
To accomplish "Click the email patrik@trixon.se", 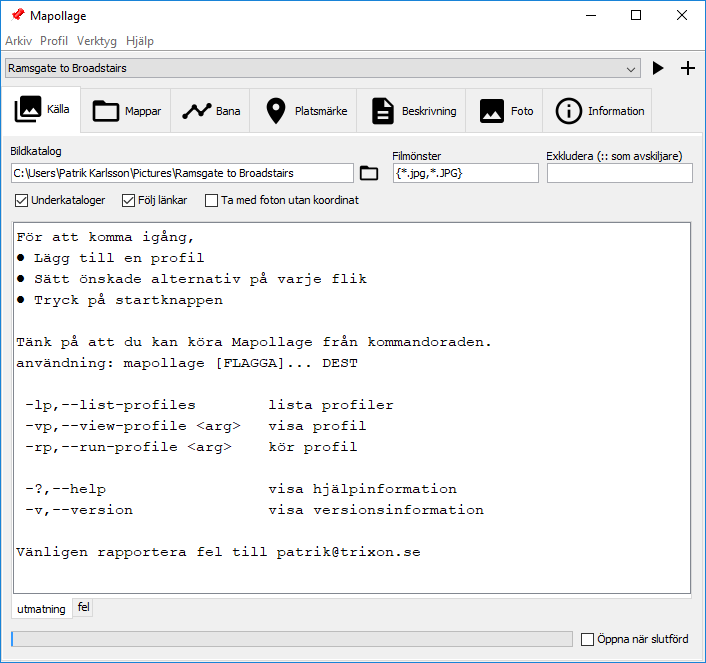I will [x=348, y=552].
